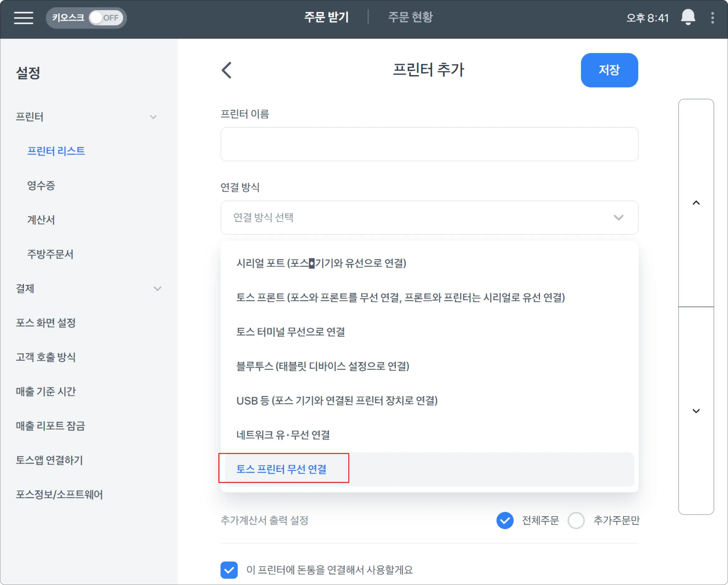Uncheck the 돈통 연결 checkbox
Screen dimensions: 728x585
(x=229, y=570)
